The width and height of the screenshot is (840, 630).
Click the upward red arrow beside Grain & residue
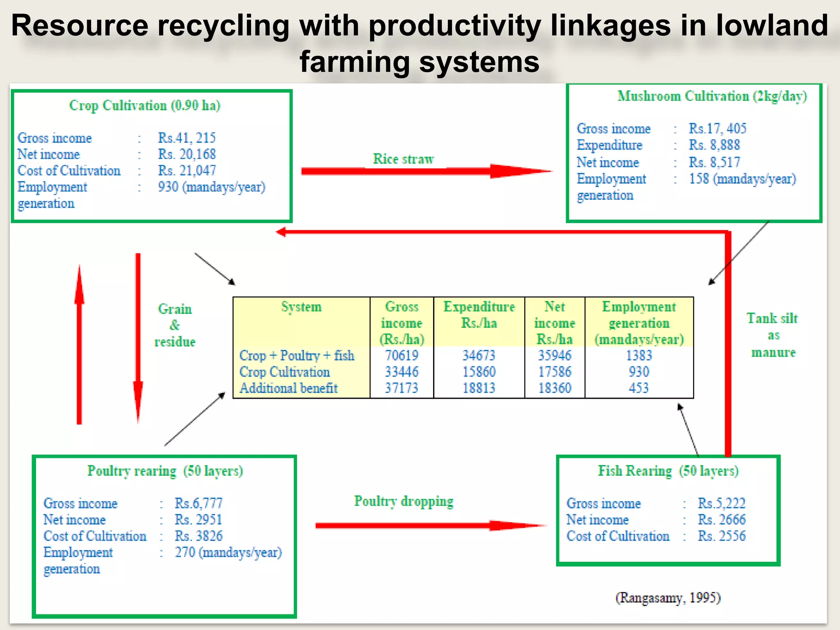click(79, 345)
